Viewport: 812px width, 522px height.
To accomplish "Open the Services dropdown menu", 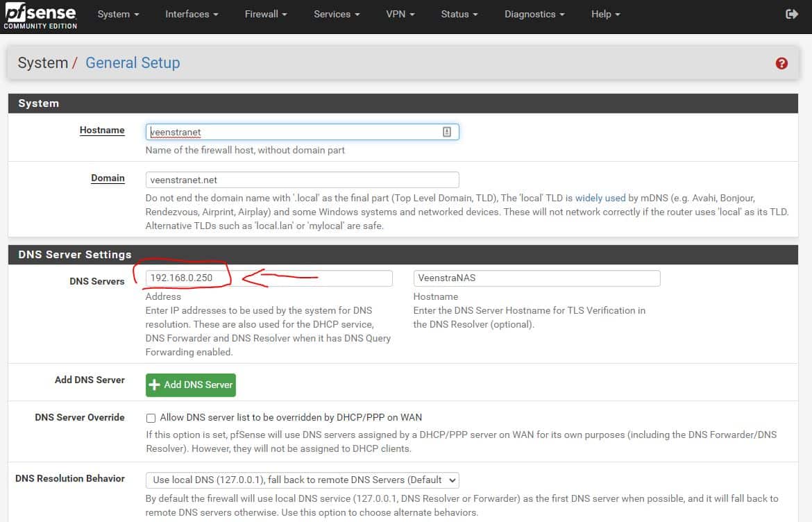I will point(337,14).
